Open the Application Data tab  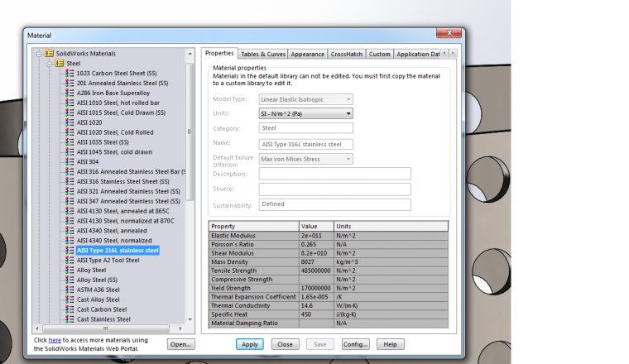417,54
